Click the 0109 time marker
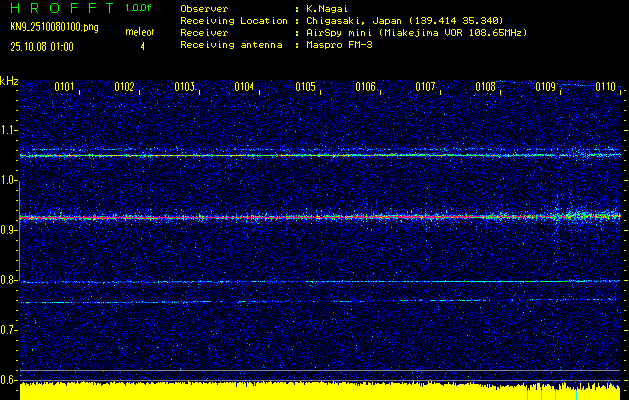The height and width of the screenshot is (400, 629). [545, 87]
